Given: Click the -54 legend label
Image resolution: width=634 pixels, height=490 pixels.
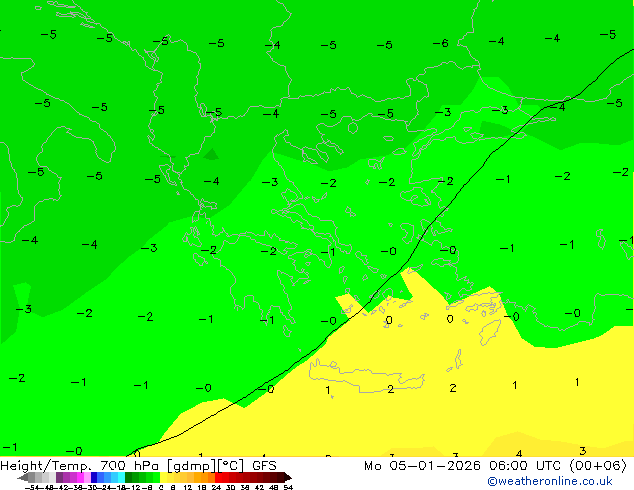Looking at the screenshot, I should point(32,488).
